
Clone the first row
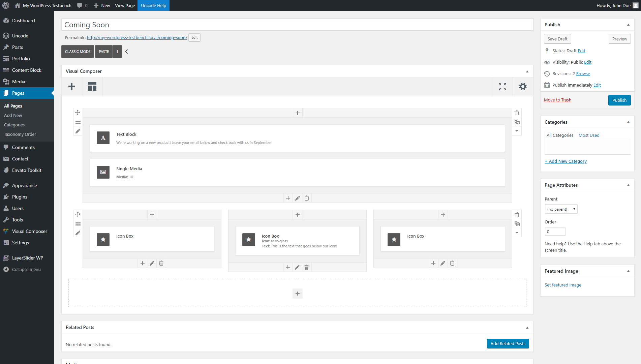point(517,122)
